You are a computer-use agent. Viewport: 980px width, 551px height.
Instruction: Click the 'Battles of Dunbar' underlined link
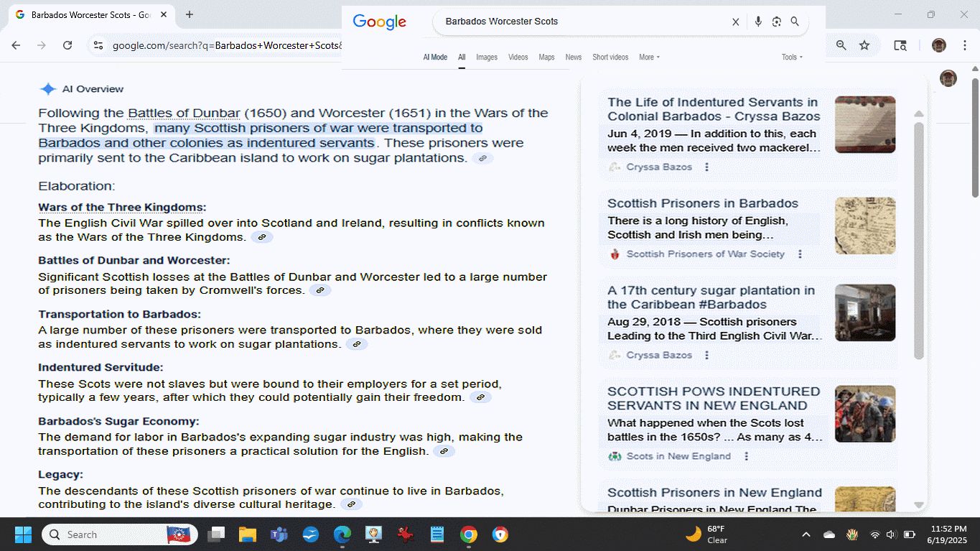point(184,113)
